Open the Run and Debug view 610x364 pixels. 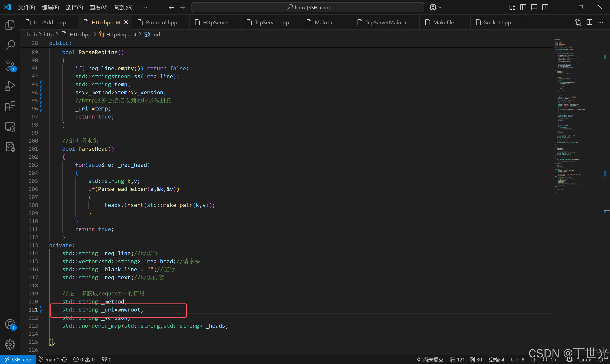pos(10,86)
